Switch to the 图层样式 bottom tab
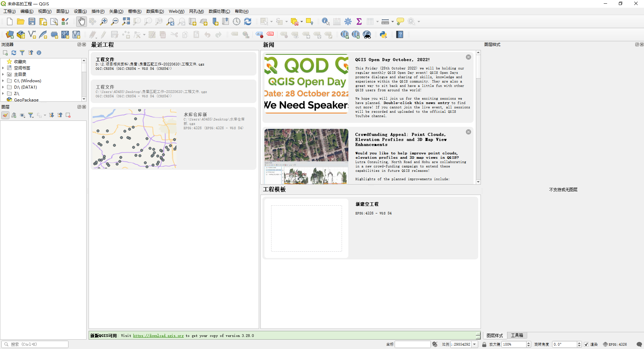This screenshot has height=349, width=644. (x=495, y=336)
